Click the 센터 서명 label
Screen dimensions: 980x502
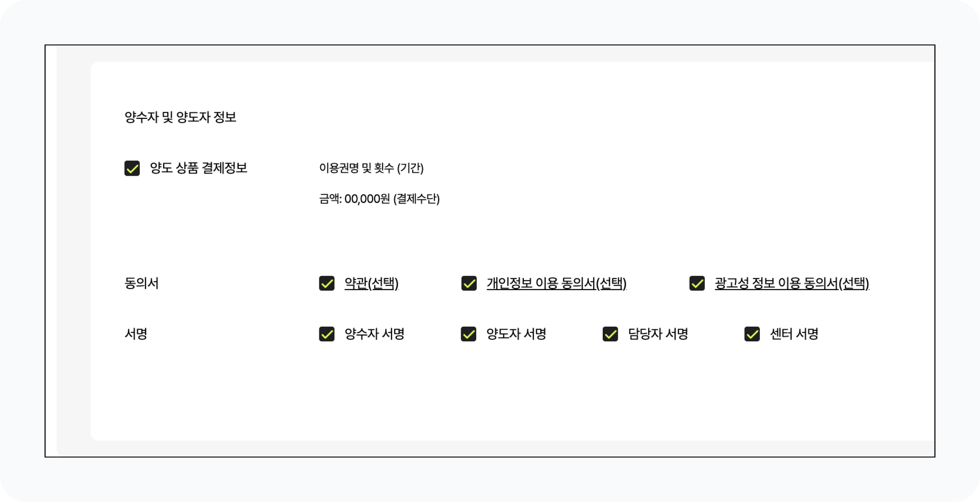coord(794,334)
